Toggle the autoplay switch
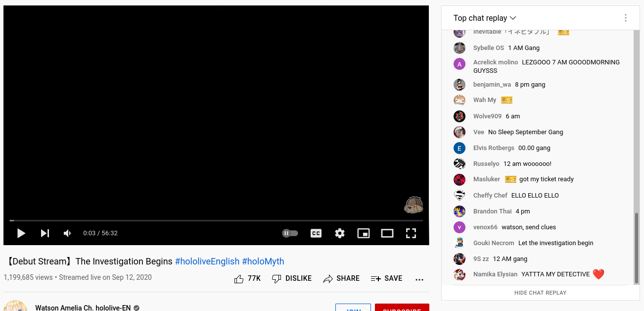 [290, 233]
